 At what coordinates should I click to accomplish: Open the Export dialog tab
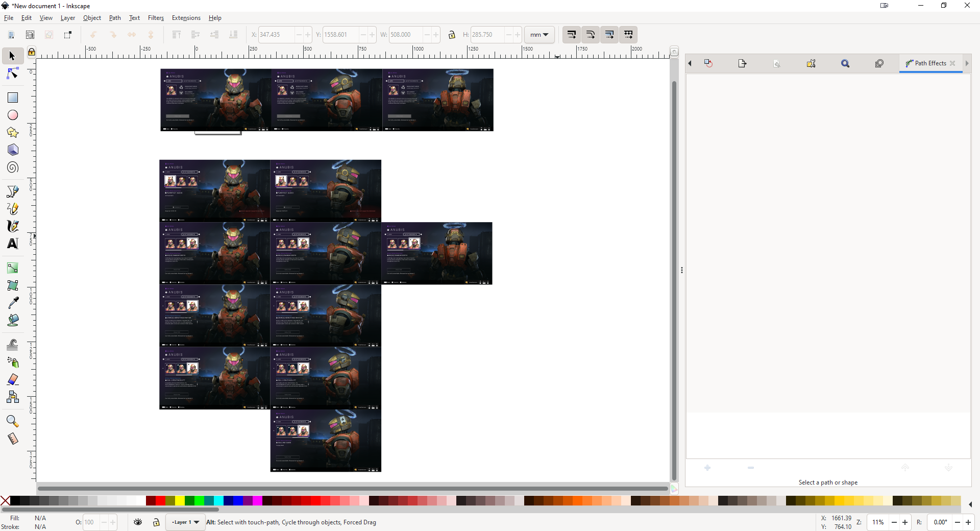742,63
